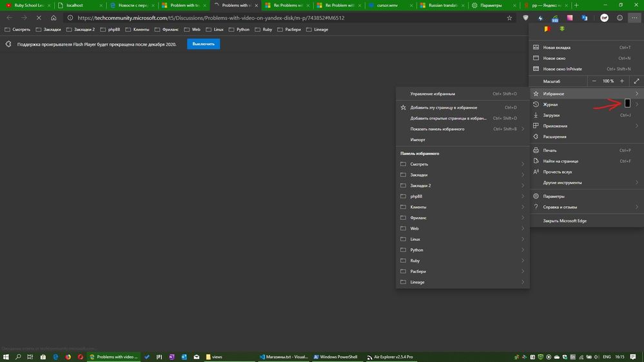Click the smiley feedback icon
The height and width of the screenshot is (362, 644).
[620, 18]
